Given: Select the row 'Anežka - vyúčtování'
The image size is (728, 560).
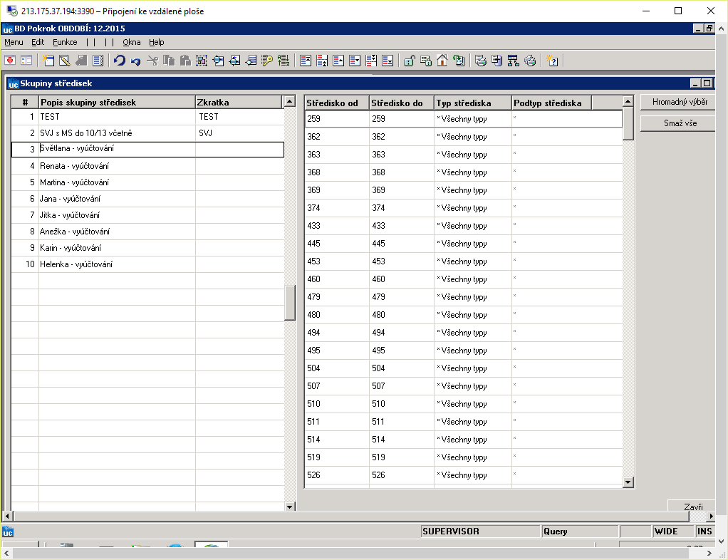Looking at the screenshot, I should (x=147, y=232).
